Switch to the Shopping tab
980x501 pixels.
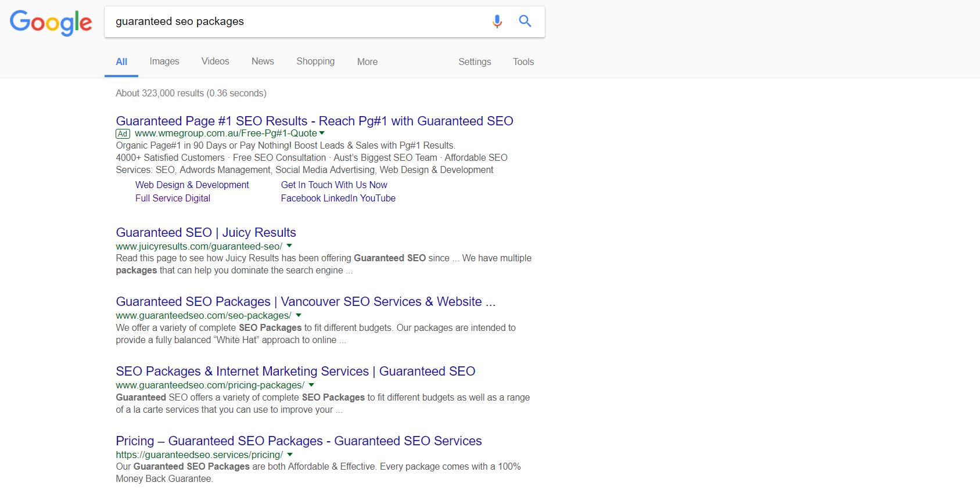click(x=315, y=62)
